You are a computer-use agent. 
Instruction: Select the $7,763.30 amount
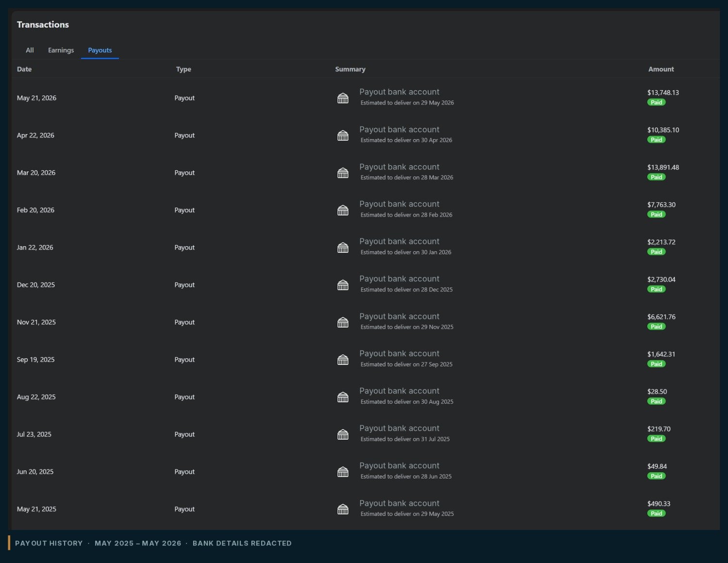pos(661,205)
